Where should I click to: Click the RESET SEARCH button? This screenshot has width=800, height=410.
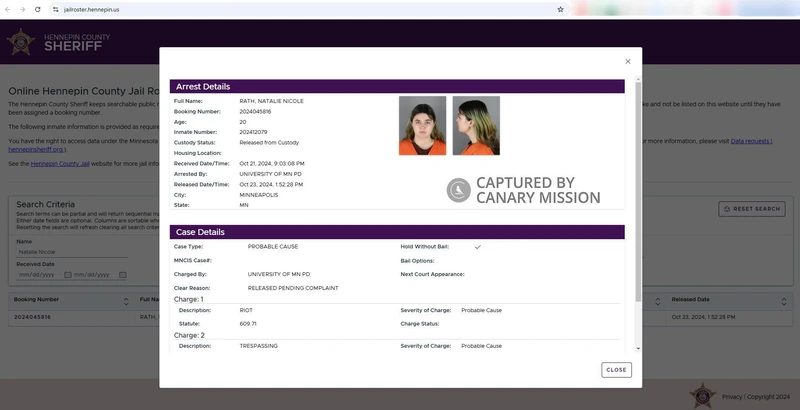point(752,209)
